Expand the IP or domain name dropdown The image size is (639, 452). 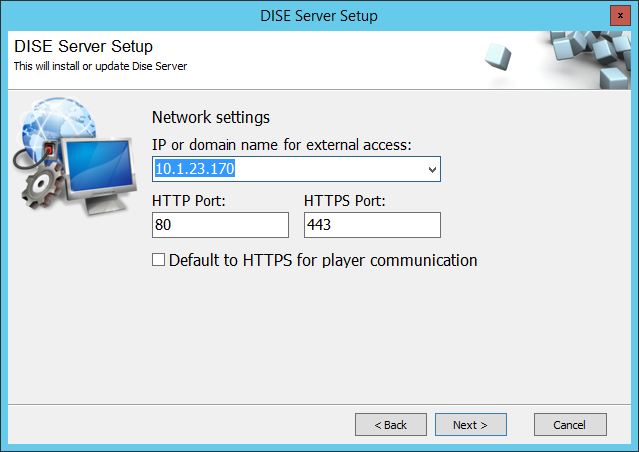pos(432,169)
